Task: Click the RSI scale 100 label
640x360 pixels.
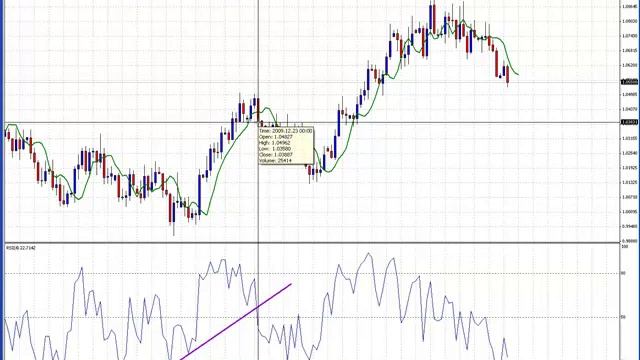Action: point(624,247)
